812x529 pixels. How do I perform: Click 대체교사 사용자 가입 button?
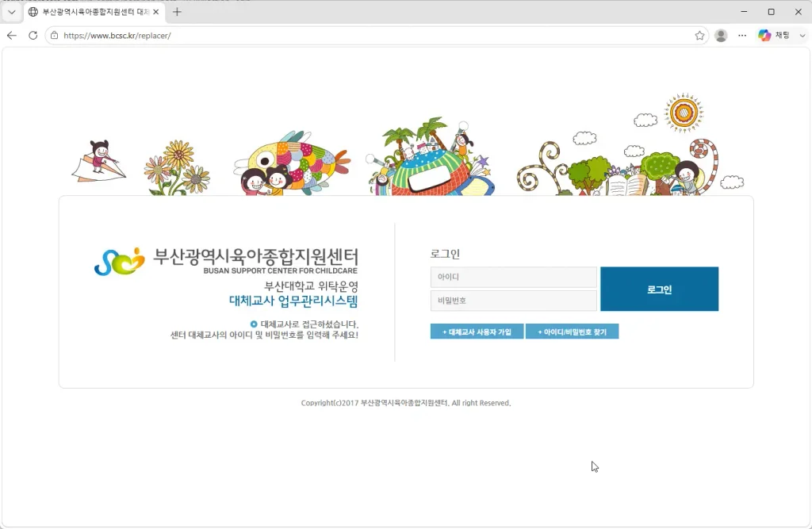[477, 332]
